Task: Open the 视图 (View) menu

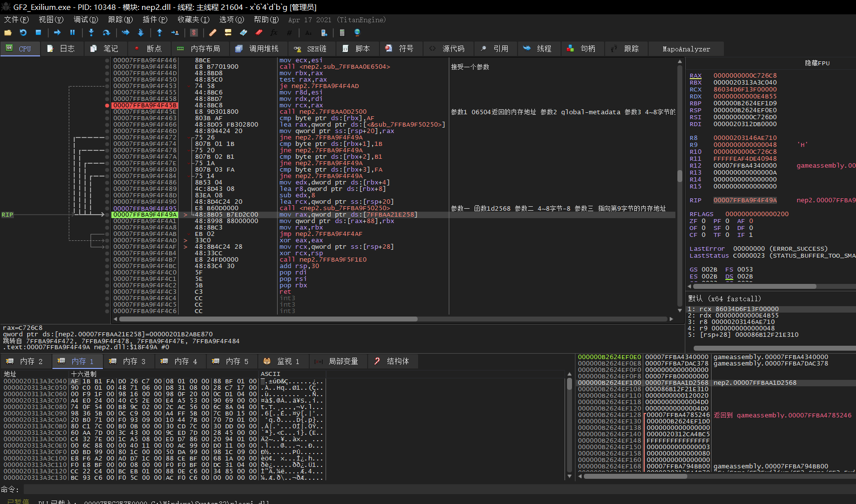Action: 51,20
